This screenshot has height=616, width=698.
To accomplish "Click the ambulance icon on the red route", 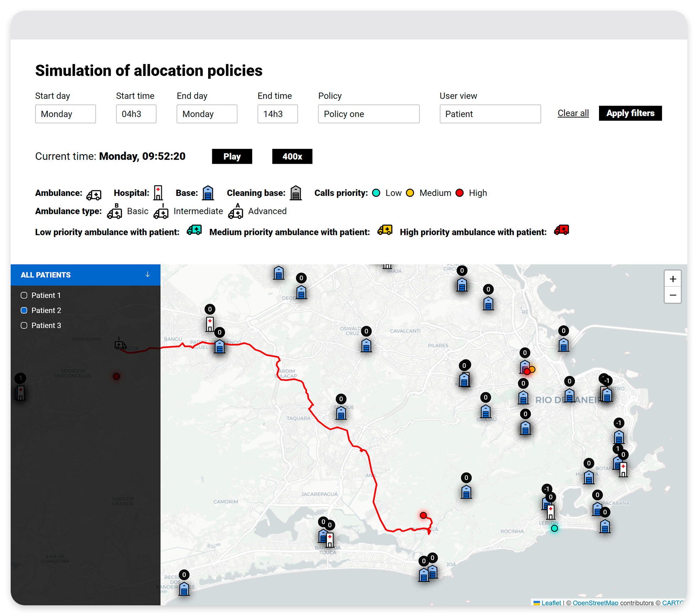I will (120, 344).
